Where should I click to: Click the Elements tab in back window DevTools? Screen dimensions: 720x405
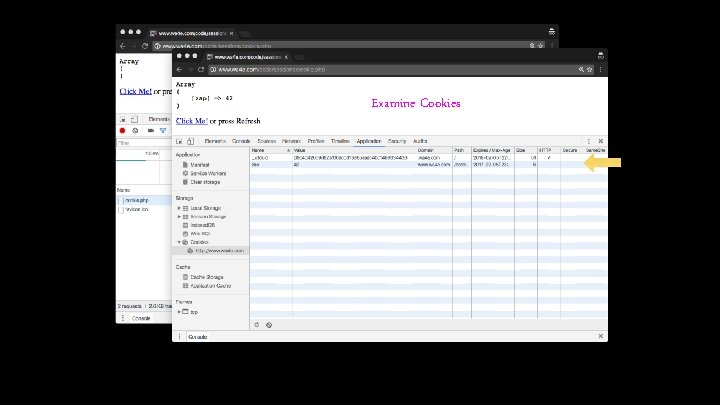[x=159, y=119]
